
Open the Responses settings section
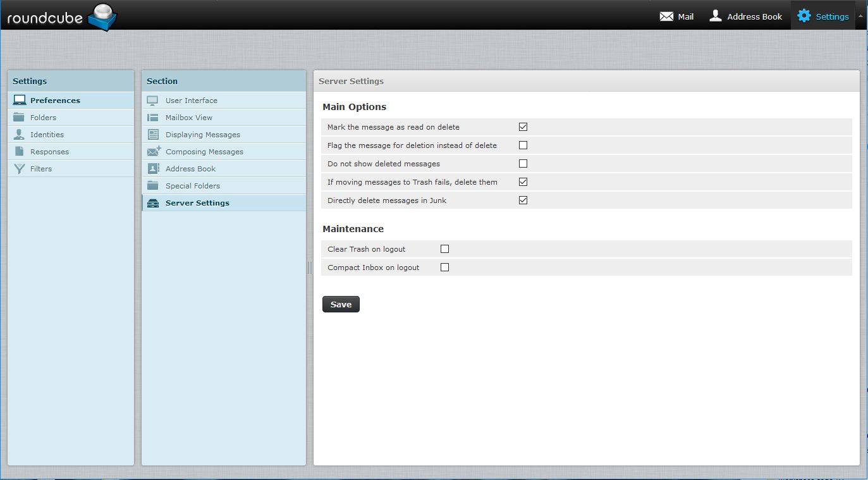49,152
